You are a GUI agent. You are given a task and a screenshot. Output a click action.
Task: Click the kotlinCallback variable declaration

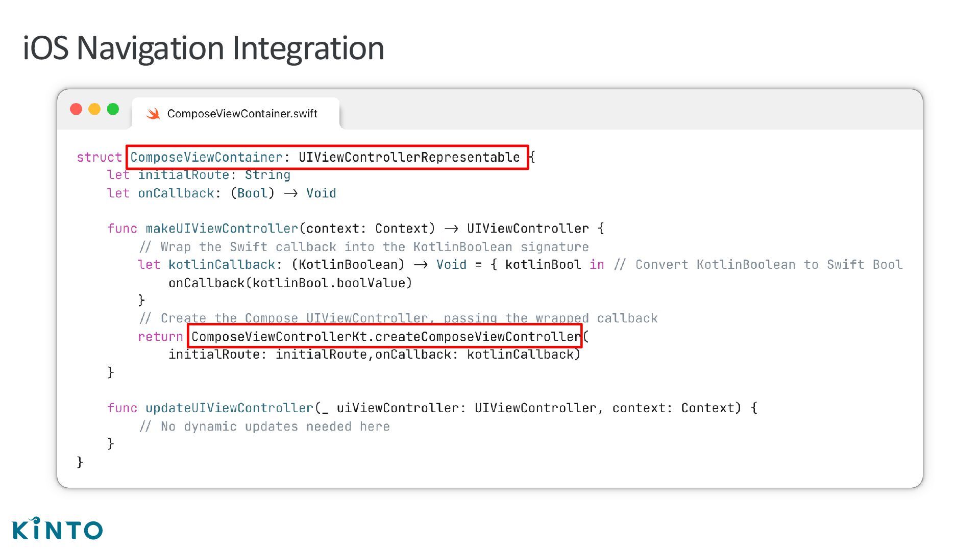pos(222,265)
